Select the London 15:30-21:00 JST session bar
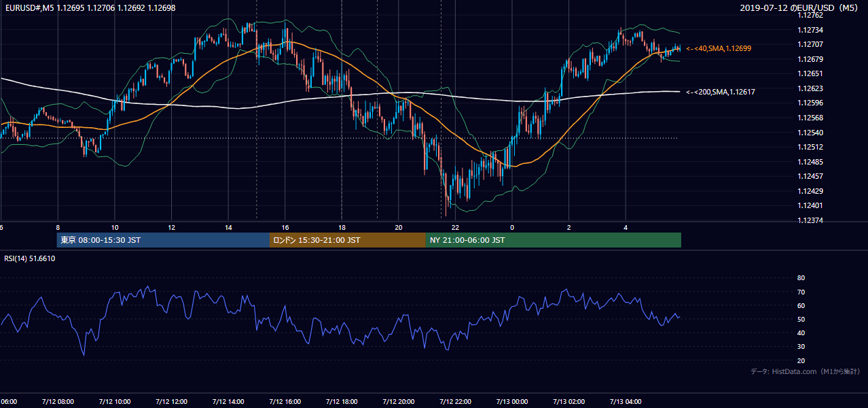 348,240
